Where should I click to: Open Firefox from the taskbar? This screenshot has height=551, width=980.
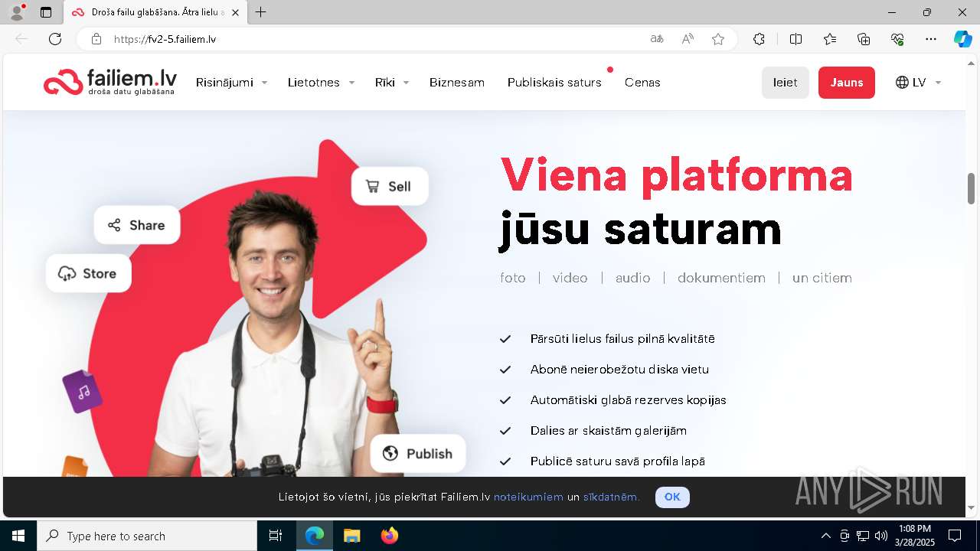[390, 536]
